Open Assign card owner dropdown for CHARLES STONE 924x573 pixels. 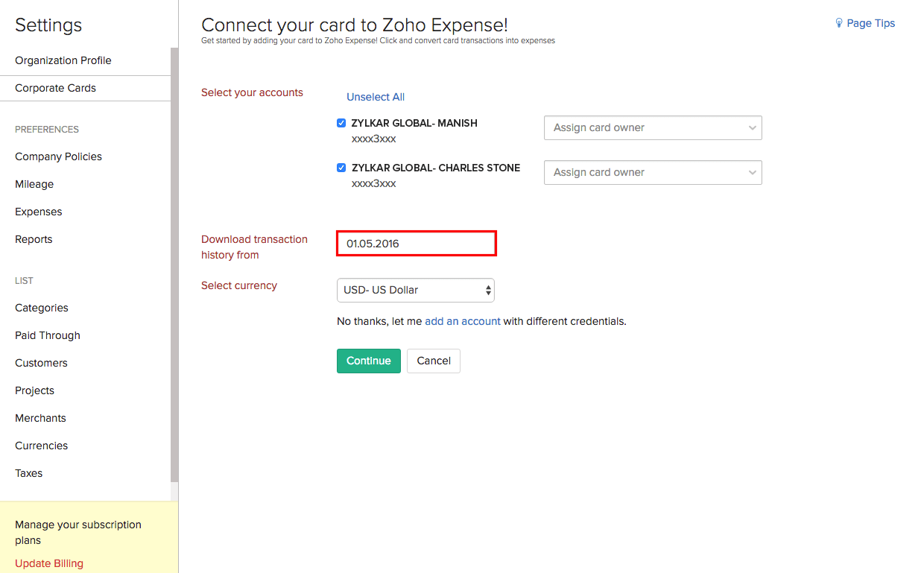coord(653,172)
